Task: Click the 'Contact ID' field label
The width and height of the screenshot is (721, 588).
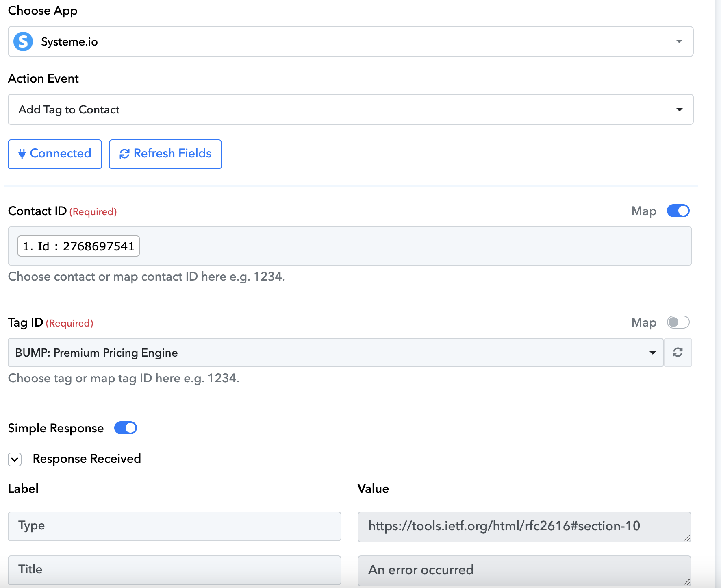Action: pos(37,211)
